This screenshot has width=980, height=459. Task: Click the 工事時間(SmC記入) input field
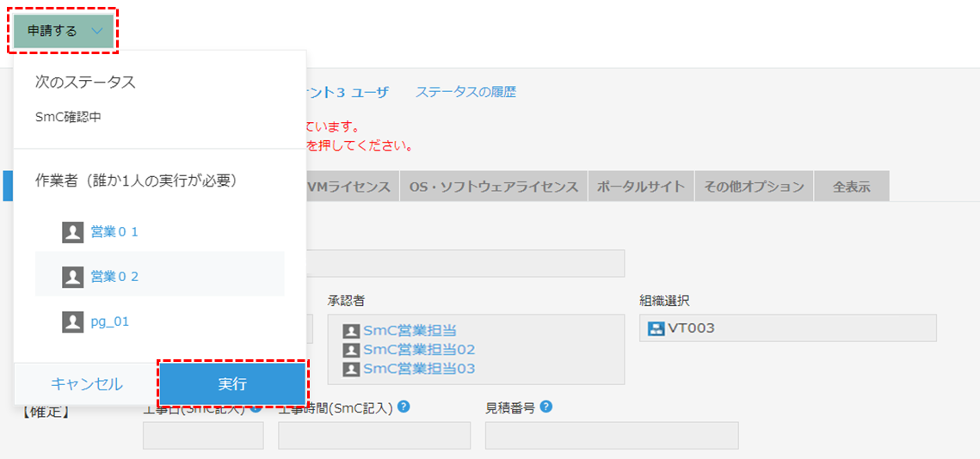374,435
